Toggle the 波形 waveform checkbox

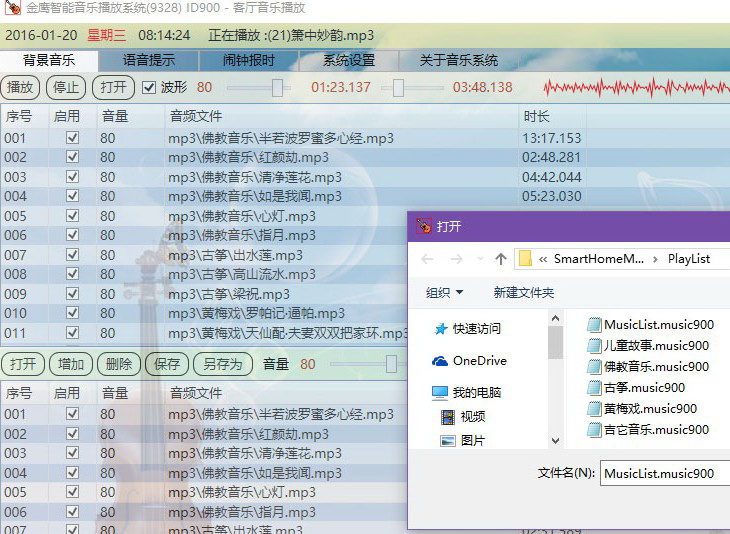point(149,88)
